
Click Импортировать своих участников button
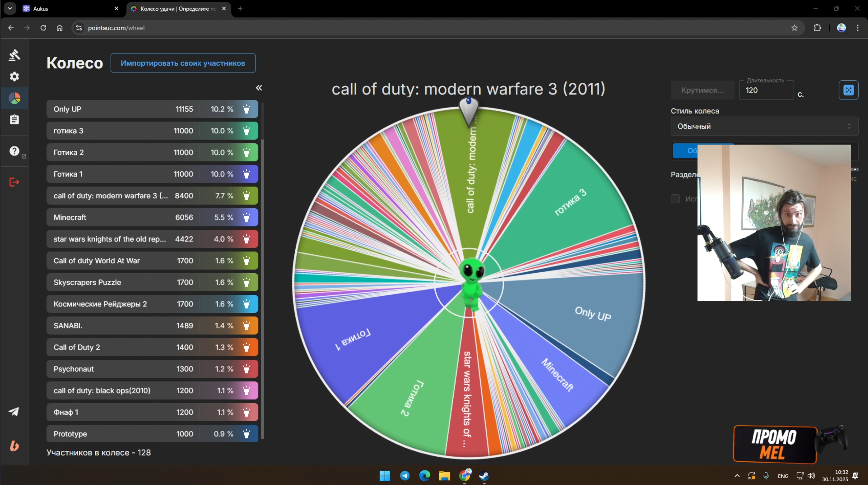pyautogui.click(x=183, y=63)
